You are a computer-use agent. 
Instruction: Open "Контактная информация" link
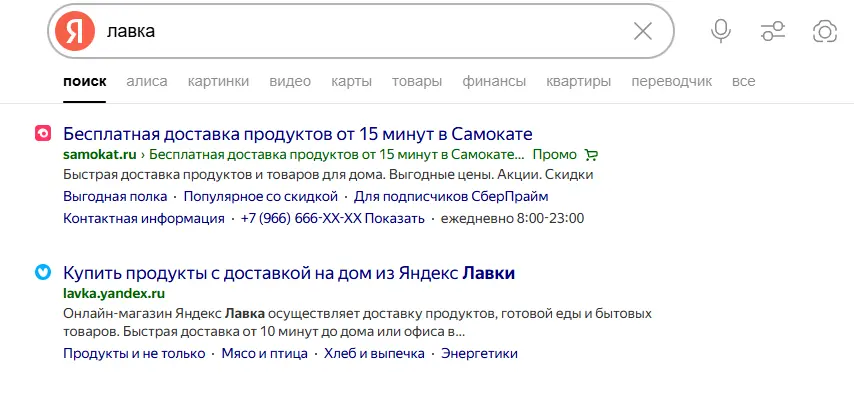tap(144, 219)
